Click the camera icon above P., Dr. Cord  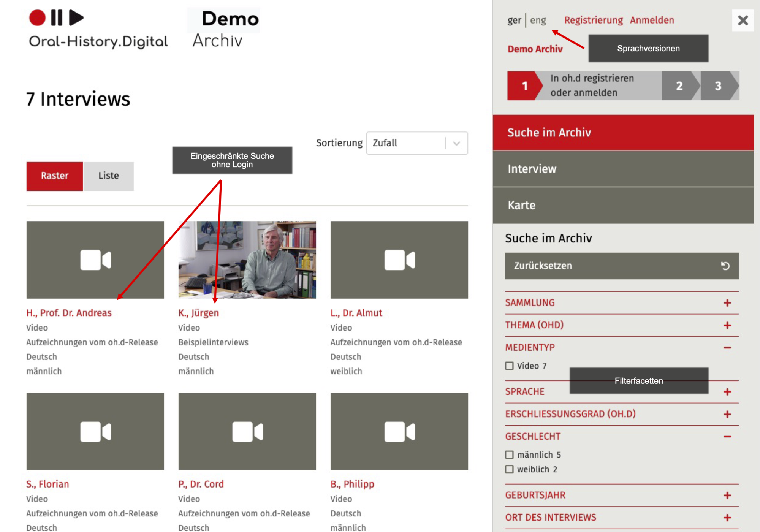click(247, 432)
